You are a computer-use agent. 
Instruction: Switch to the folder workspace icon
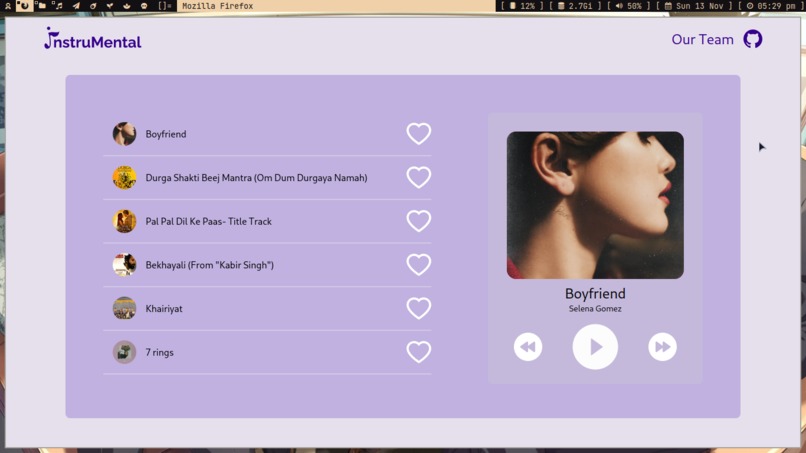coord(41,6)
